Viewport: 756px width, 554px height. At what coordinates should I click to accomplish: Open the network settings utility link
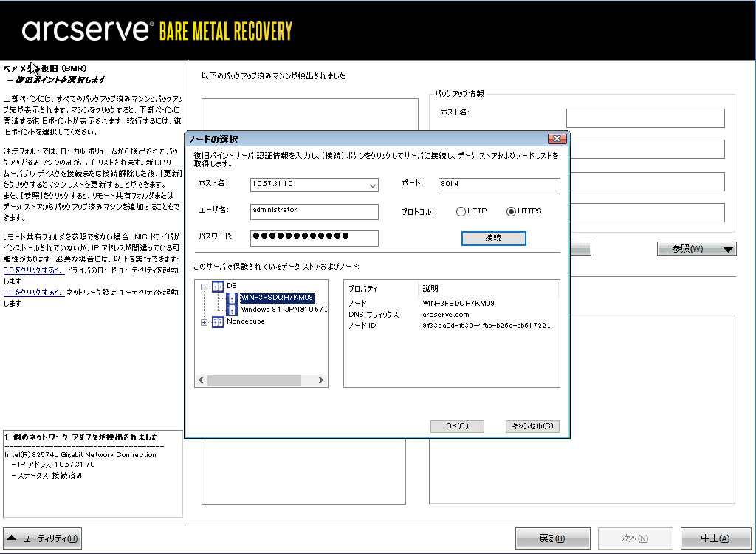34,293
